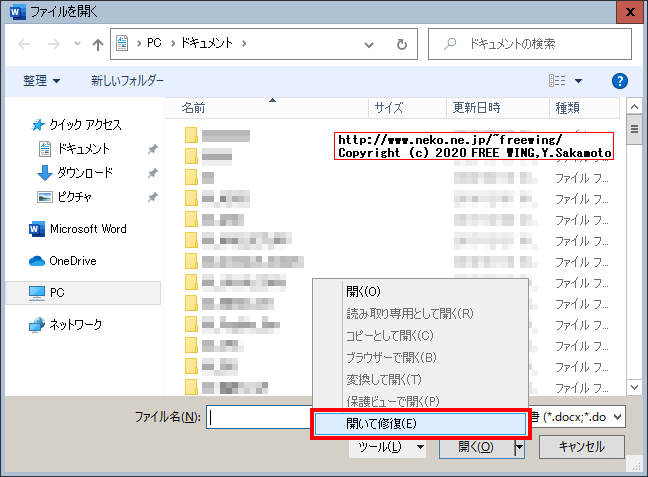Image resolution: width=648 pixels, height=477 pixels.
Task: Click the ファイル名(N) input field
Action: tap(259, 417)
